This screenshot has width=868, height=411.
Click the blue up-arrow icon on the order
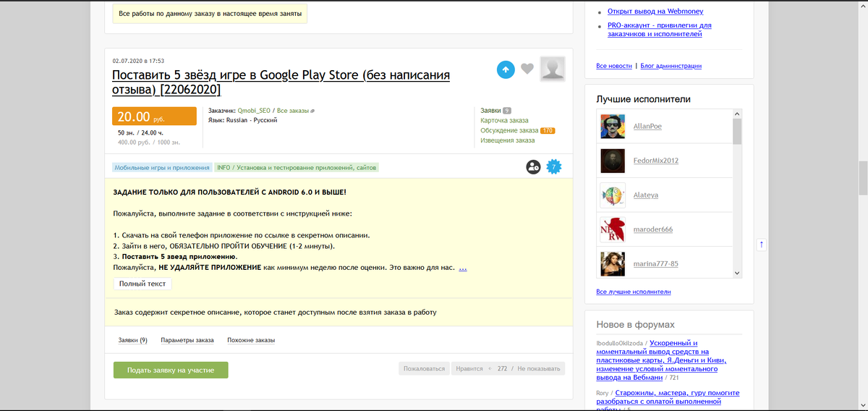coord(506,69)
